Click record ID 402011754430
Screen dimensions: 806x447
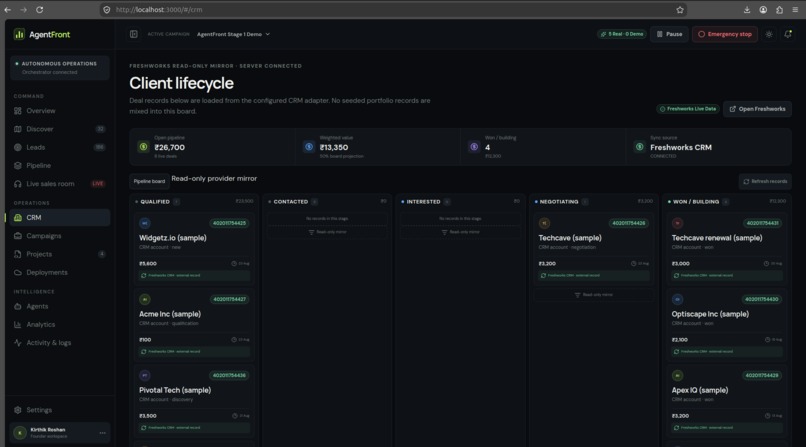(x=762, y=300)
